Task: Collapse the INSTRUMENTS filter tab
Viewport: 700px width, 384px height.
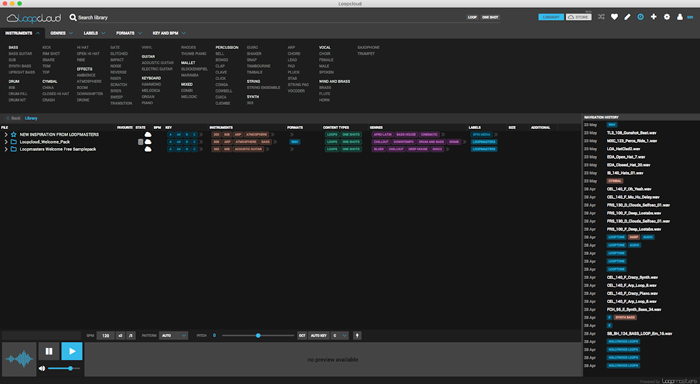Action: pos(22,33)
